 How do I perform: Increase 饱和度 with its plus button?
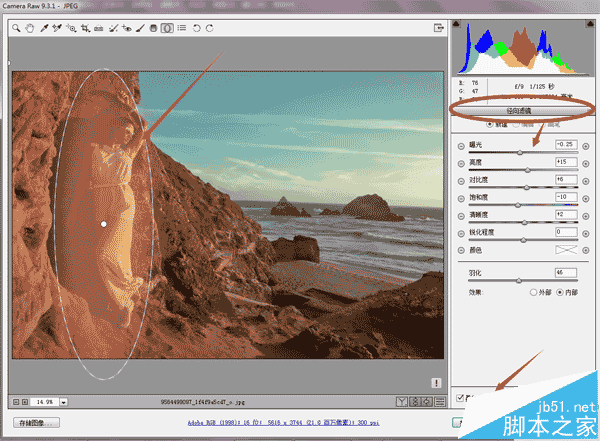pos(586,198)
